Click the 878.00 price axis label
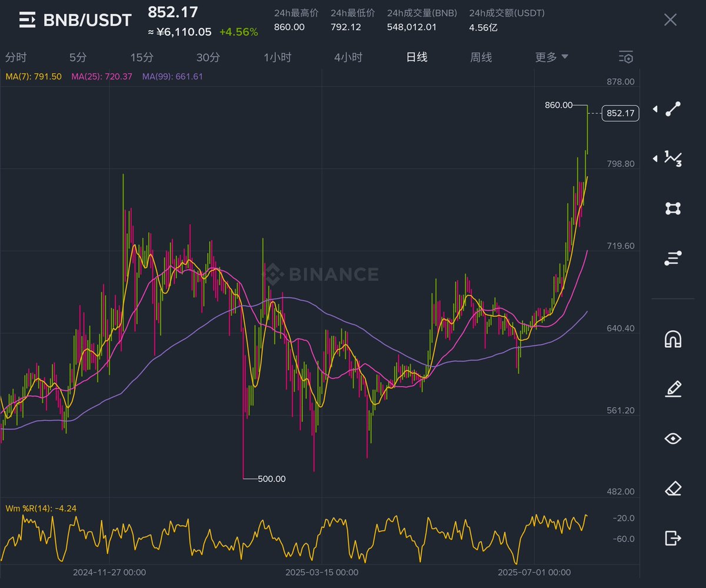Viewport: 706px width, 588px height. click(621, 82)
